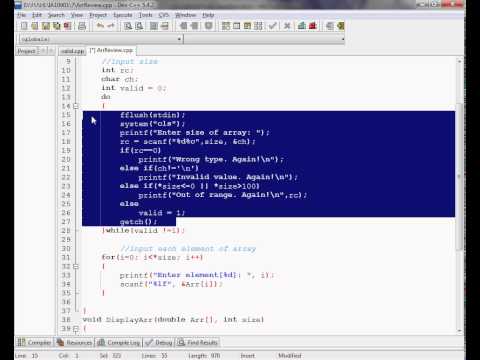Open the Find magnifier tool
This screenshot has height=360, width=480.
click(128, 26)
